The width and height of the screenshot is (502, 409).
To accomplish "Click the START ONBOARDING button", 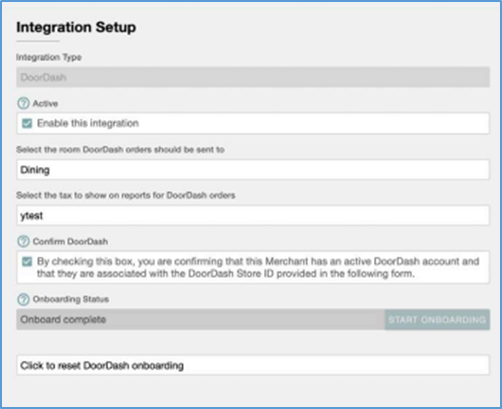I will [437, 320].
